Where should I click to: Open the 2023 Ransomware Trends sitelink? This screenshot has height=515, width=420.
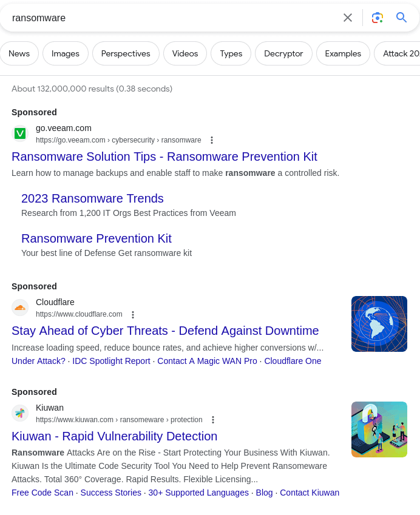(x=92, y=198)
